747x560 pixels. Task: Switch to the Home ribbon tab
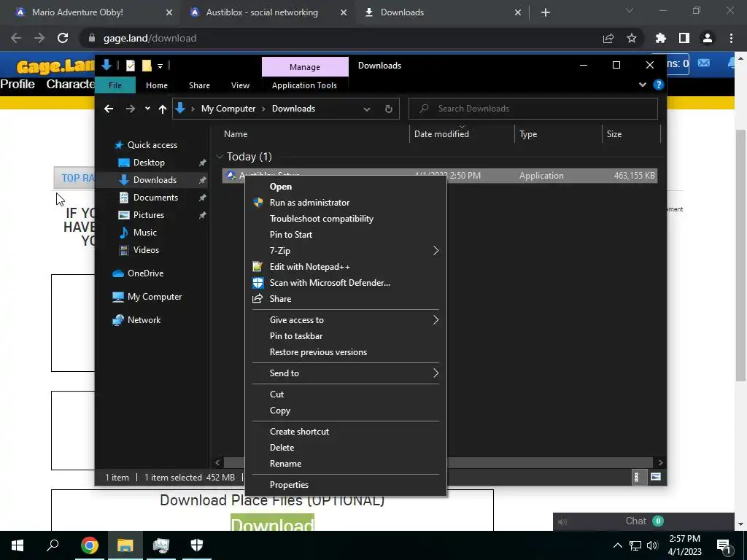(x=157, y=85)
